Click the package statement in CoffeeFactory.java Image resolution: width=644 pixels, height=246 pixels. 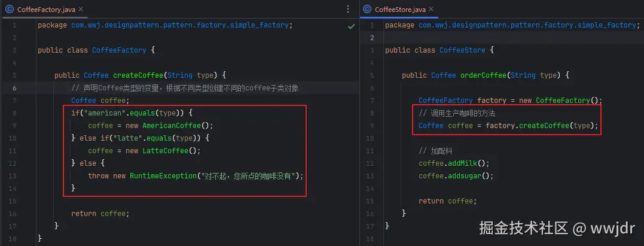click(x=165, y=25)
